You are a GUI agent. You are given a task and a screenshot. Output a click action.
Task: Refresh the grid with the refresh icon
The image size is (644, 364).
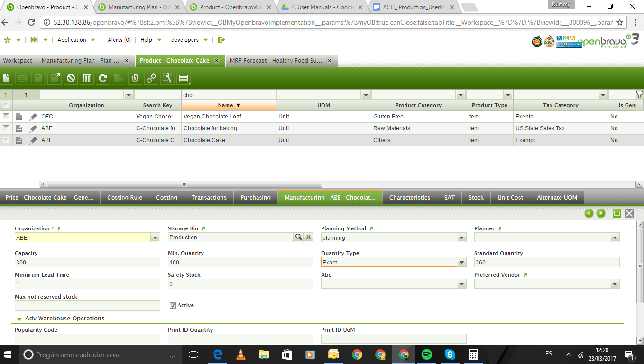[x=102, y=78]
